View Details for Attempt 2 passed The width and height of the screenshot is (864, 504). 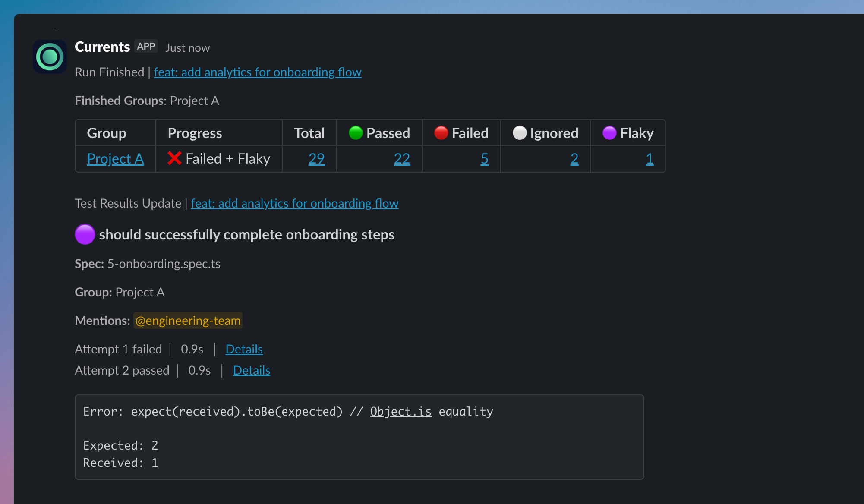tap(252, 370)
